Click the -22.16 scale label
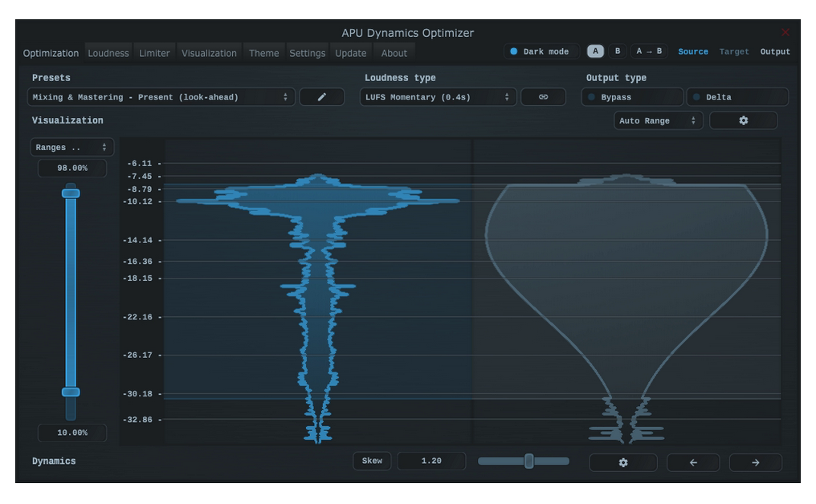816x504 pixels. point(137,317)
